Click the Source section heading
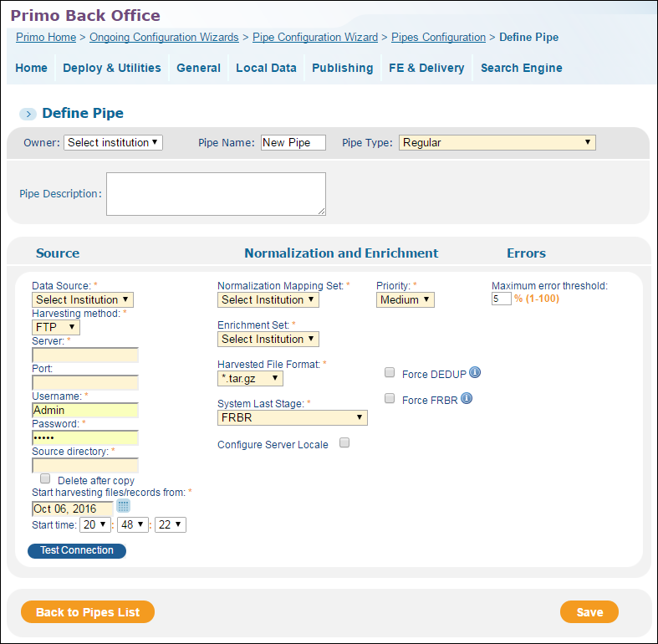 click(x=58, y=253)
